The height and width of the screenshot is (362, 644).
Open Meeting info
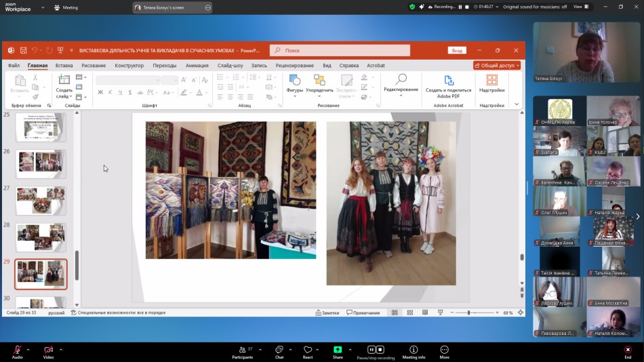point(414,350)
